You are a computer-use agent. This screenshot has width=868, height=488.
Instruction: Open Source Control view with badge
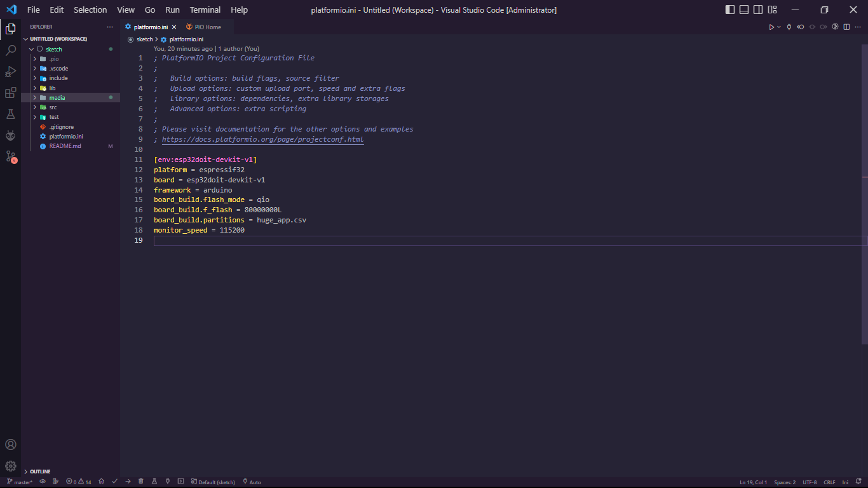click(10, 156)
